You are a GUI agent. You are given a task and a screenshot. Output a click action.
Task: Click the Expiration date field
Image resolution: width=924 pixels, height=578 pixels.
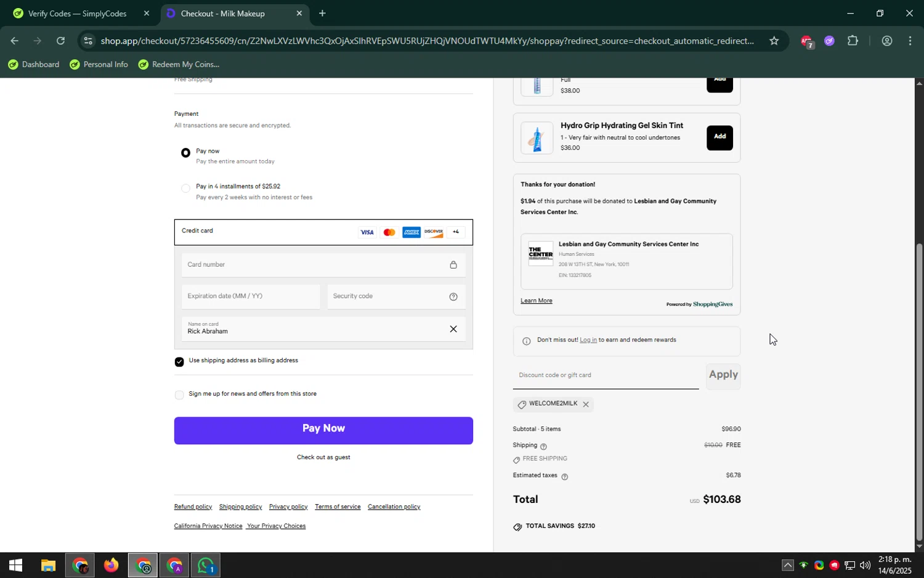coord(251,296)
